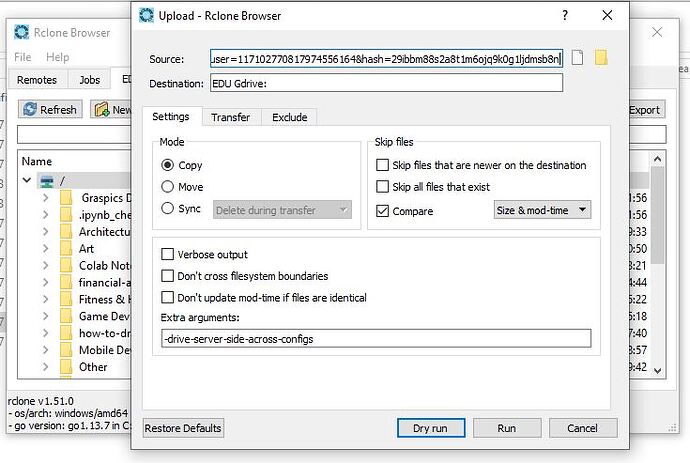Image resolution: width=690 pixels, height=463 pixels.
Task: Enable Skip all files that exist
Action: pyautogui.click(x=382, y=187)
